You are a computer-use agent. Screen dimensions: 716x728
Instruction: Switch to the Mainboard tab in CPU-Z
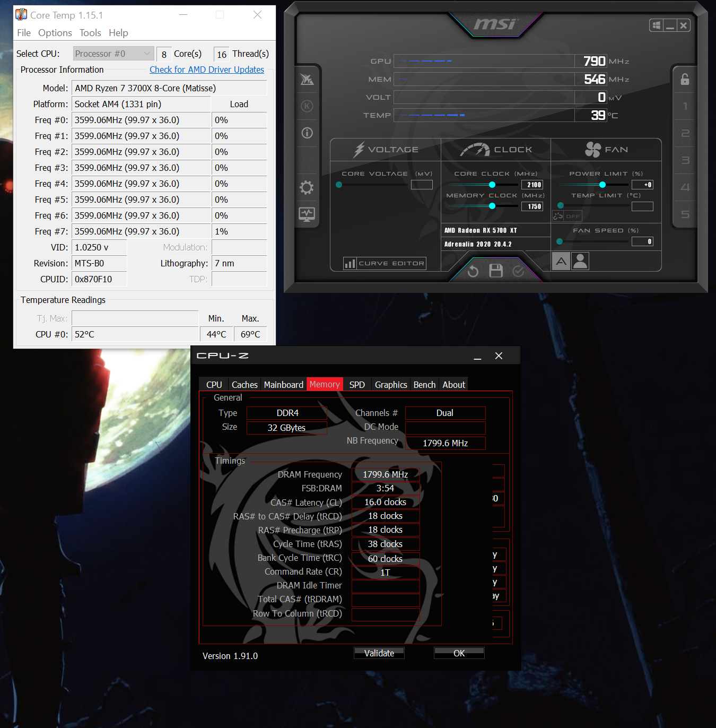point(284,385)
